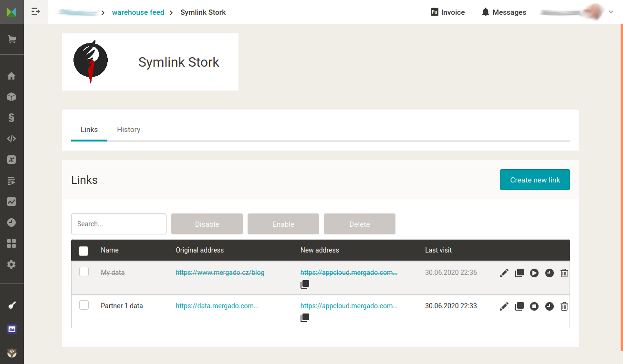Click the Search input field
This screenshot has width=623, height=364.
click(x=119, y=224)
